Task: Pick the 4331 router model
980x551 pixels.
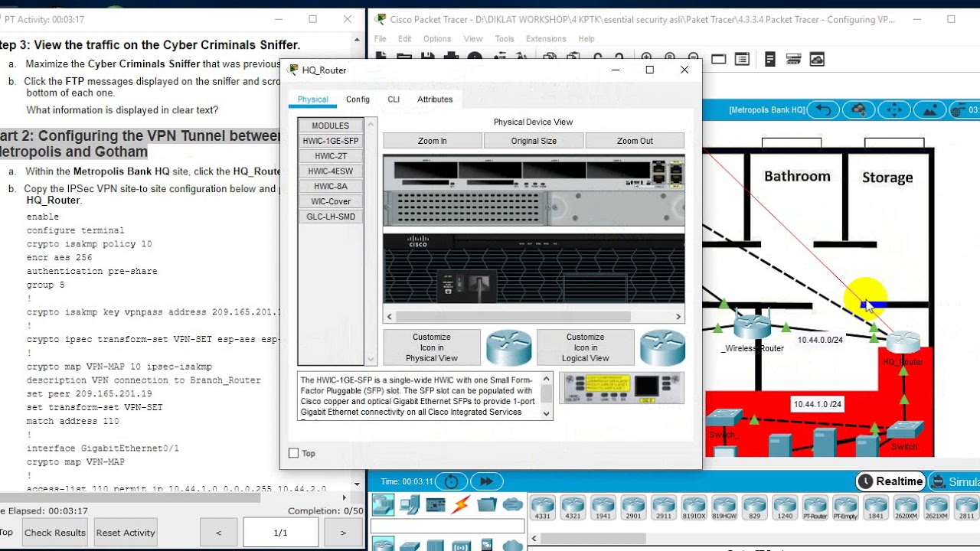Action: (542, 508)
